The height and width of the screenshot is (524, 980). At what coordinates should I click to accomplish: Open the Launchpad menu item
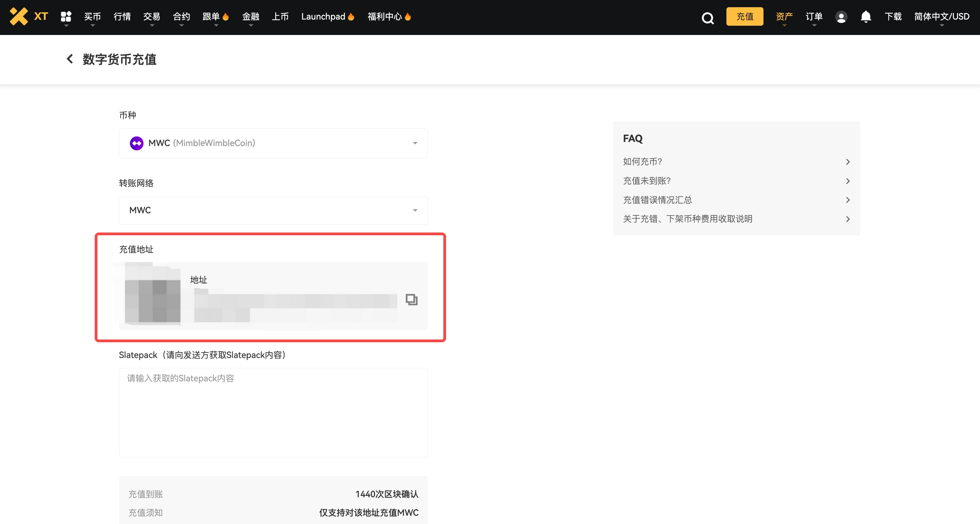[x=323, y=16]
